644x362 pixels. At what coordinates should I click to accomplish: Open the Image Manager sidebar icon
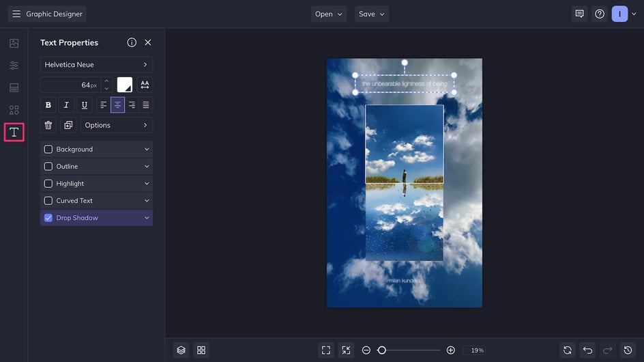tap(14, 43)
